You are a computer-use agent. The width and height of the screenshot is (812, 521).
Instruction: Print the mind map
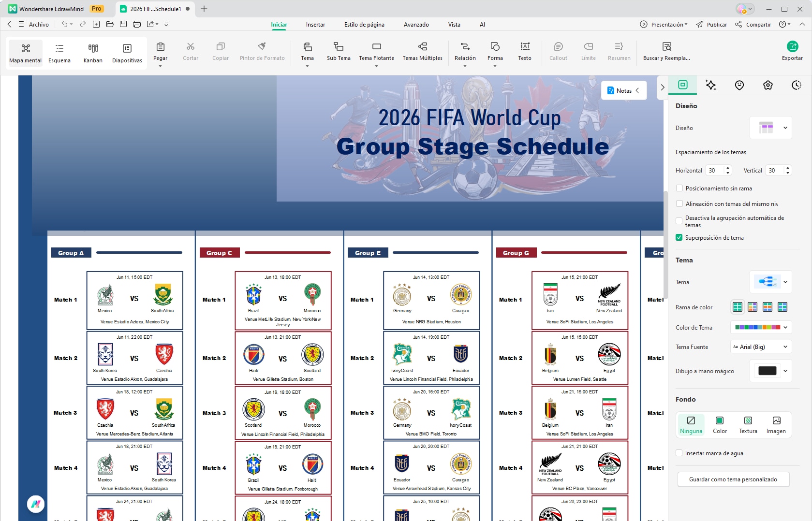point(137,24)
